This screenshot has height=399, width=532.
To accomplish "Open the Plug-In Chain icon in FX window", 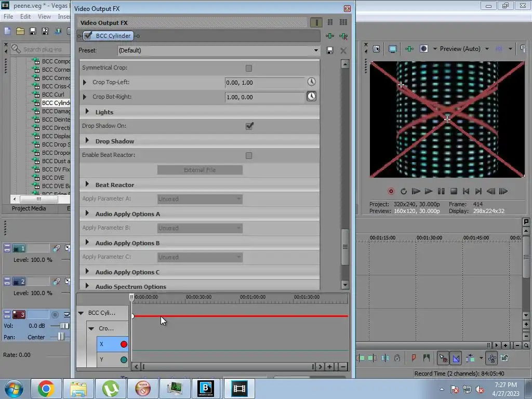I will tap(330, 36).
